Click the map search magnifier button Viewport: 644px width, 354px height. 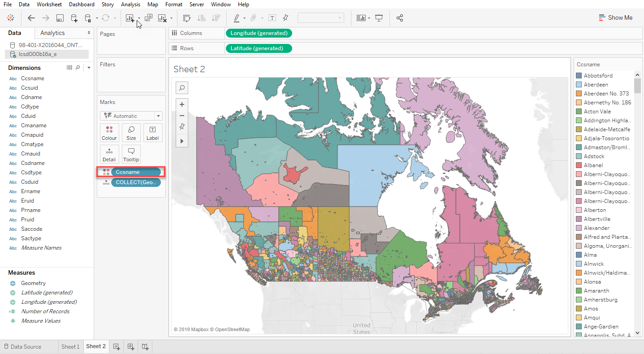point(182,87)
